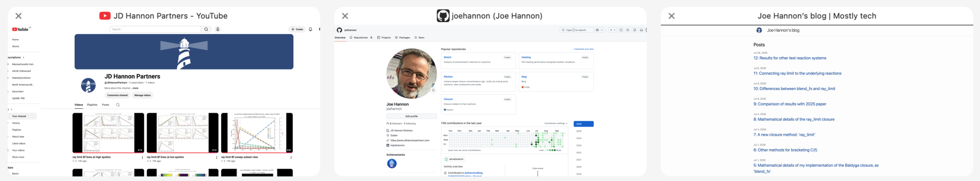Click the set status emoji icon on the profile photo
Screen dimensions: 980x181
pyautogui.click(x=433, y=90)
